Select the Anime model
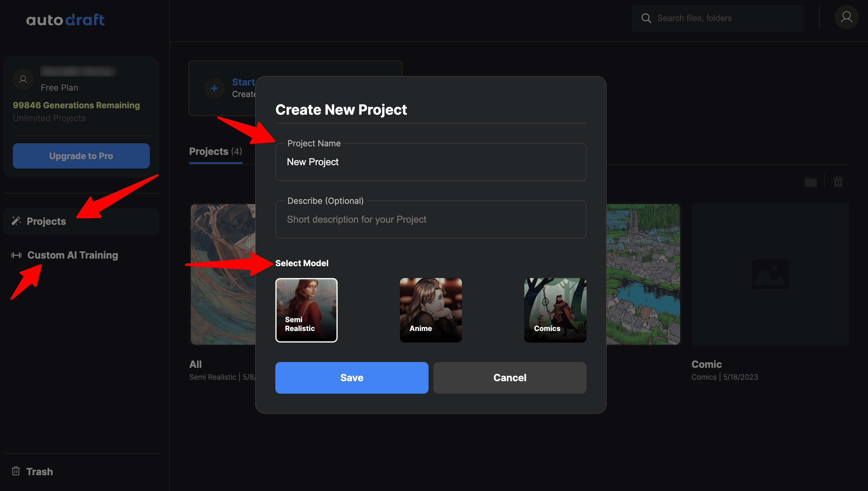Viewport: 868px width, 491px height. click(431, 310)
